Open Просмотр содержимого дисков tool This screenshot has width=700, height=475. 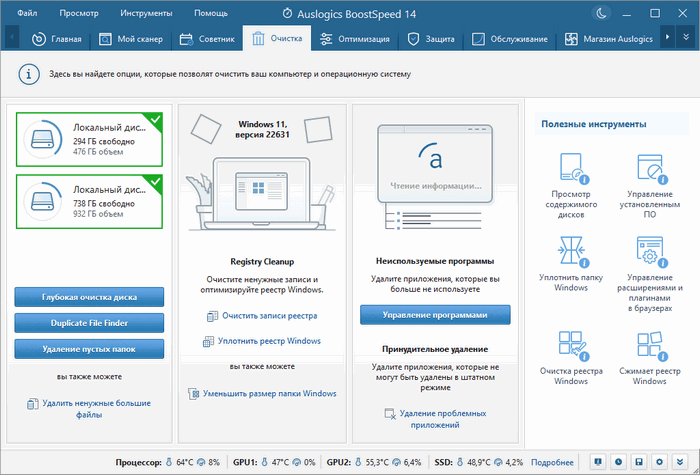click(571, 185)
